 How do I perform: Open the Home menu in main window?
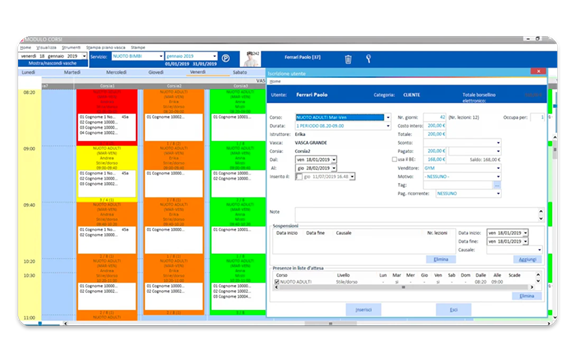click(25, 48)
